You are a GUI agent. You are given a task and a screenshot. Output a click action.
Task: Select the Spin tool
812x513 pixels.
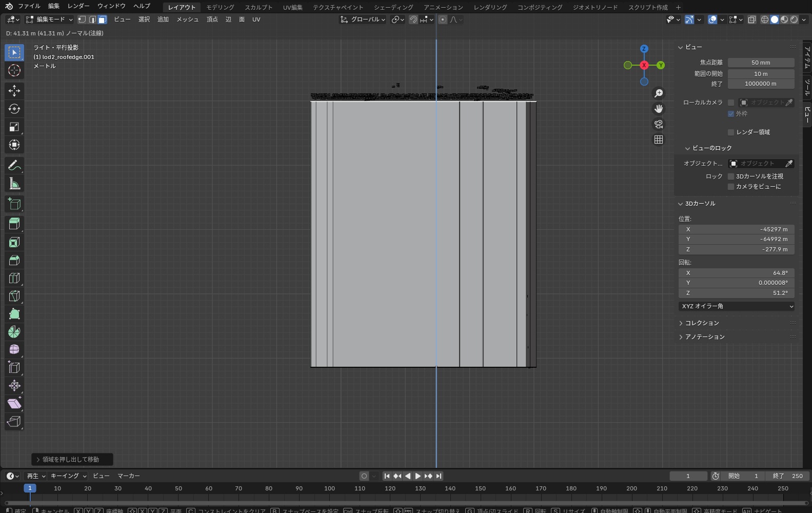[x=14, y=332]
